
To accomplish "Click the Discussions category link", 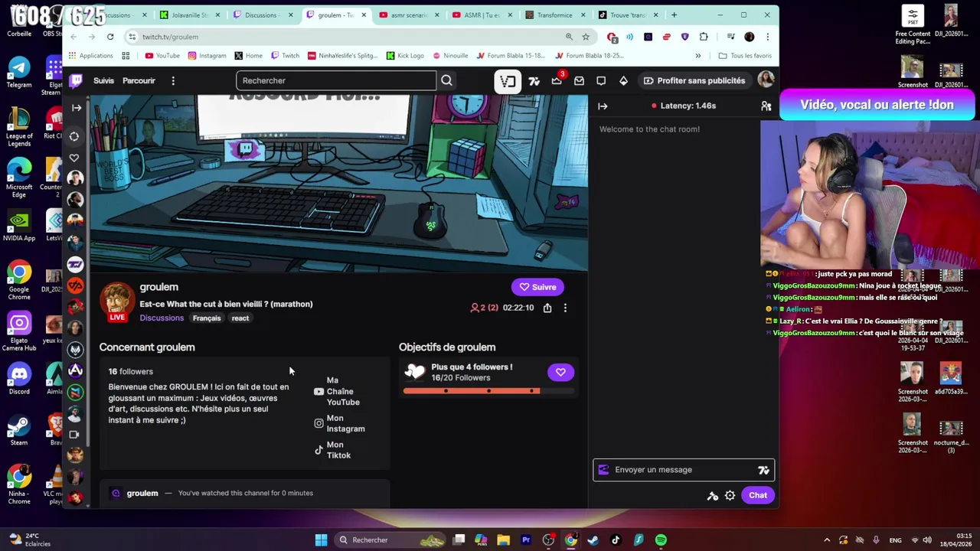I will pyautogui.click(x=162, y=318).
